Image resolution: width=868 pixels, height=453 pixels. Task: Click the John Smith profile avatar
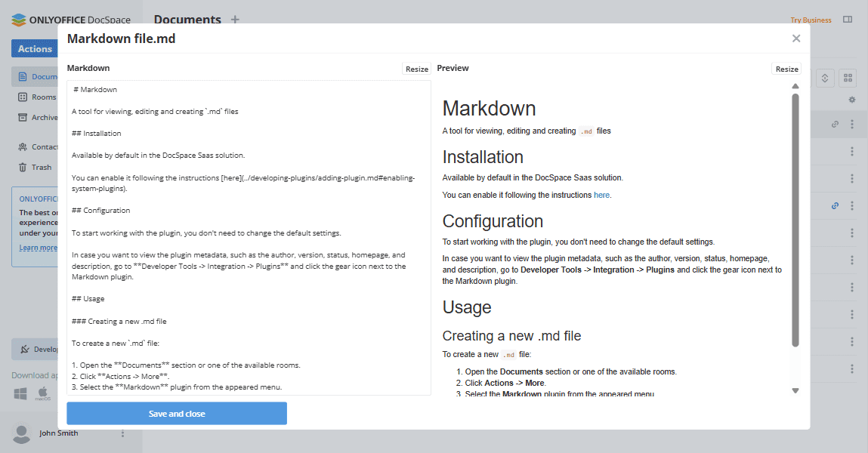pyautogui.click(x=22, y=433)
